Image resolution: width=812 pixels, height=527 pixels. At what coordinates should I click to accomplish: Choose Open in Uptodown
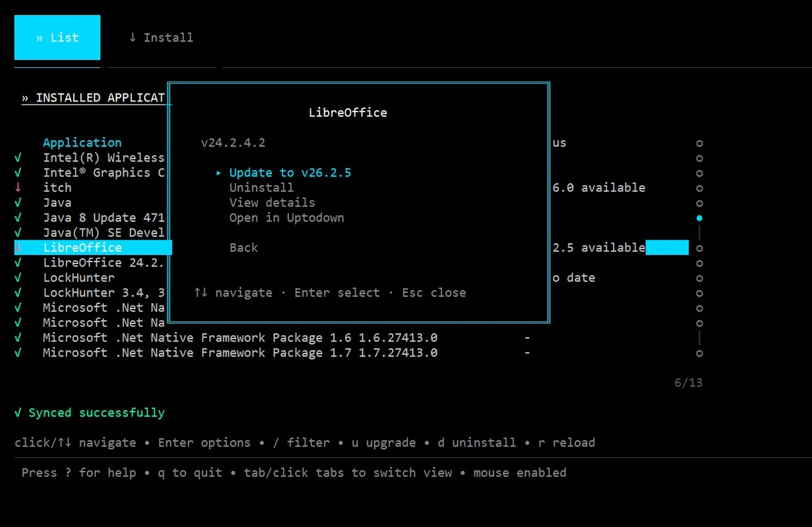point(286,218)
